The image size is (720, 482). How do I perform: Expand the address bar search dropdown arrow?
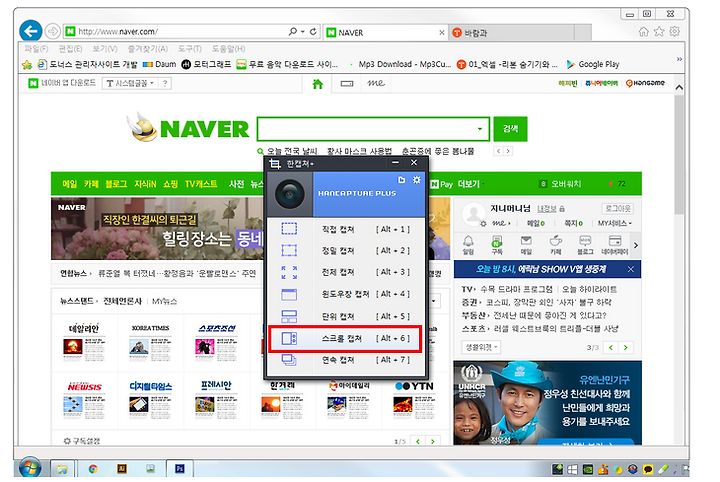tap(303, 31)
